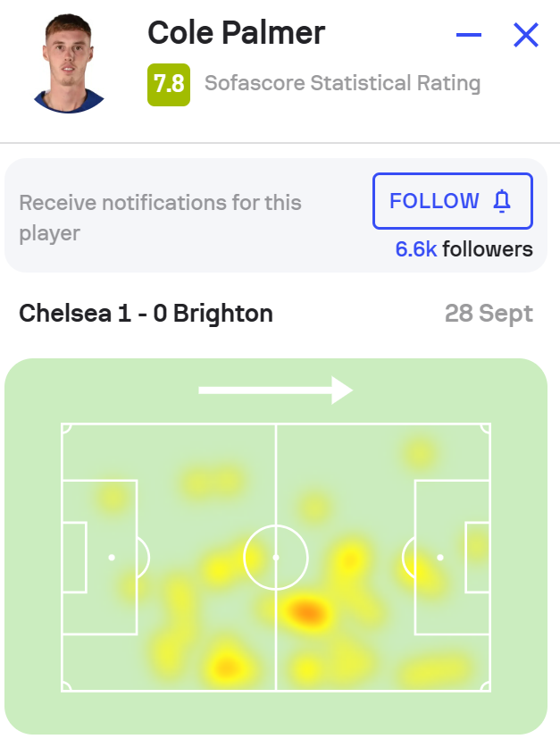Click the bell icon in Follow button

502,202
